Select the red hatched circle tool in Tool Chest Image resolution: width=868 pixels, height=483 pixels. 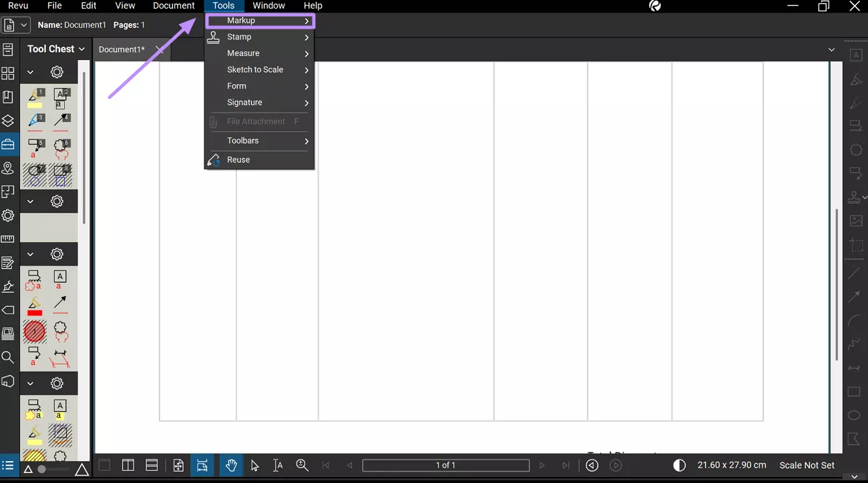pyautogui.click(x=34, y=332)
